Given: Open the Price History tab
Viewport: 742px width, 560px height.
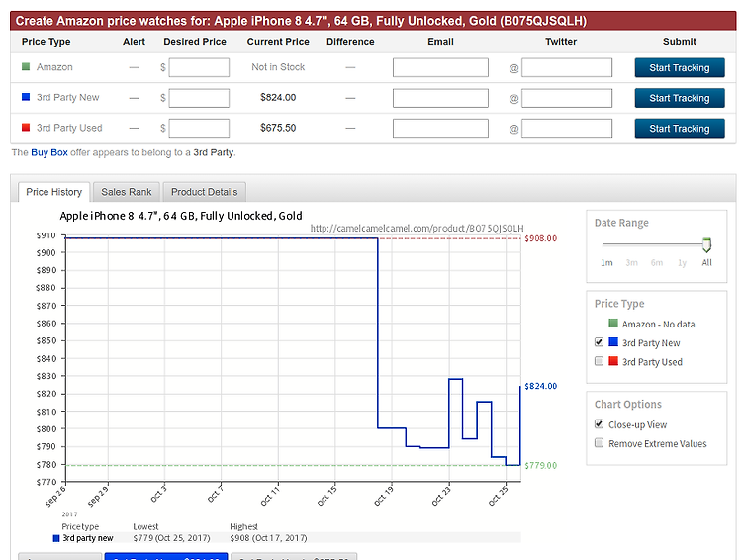Looking at the screenshot, I should (54, 192).
